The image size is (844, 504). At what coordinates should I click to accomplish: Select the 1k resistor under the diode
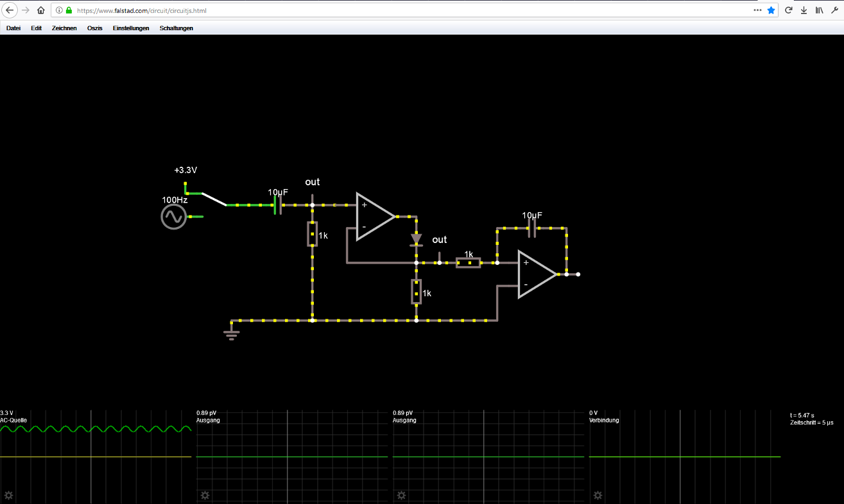[x=417, y=292]
